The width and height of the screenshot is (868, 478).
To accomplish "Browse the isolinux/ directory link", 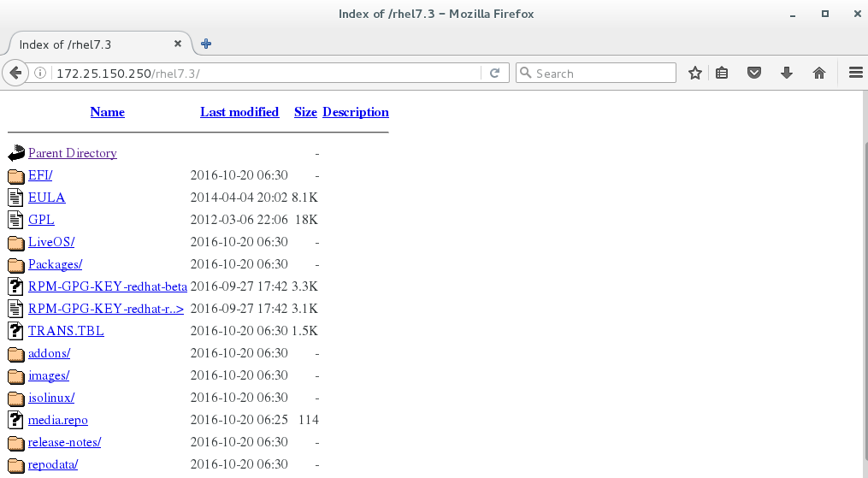I will click(51, 398).
